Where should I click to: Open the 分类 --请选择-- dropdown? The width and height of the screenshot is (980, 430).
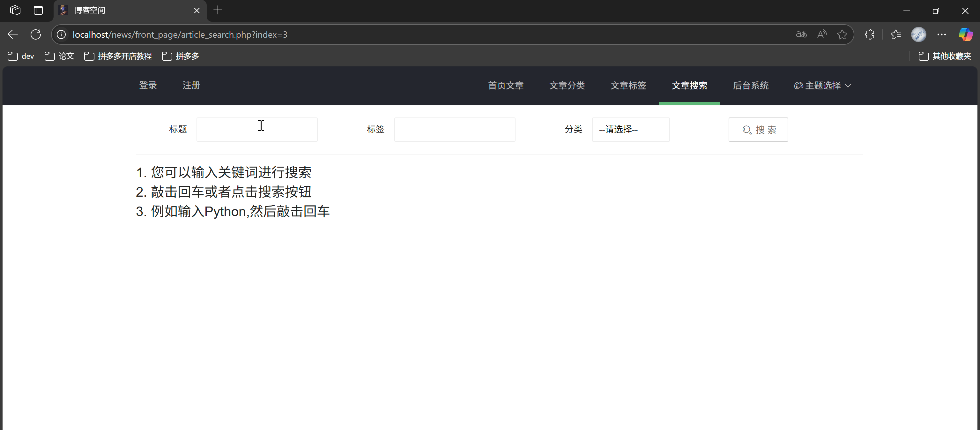pos(631,129)
